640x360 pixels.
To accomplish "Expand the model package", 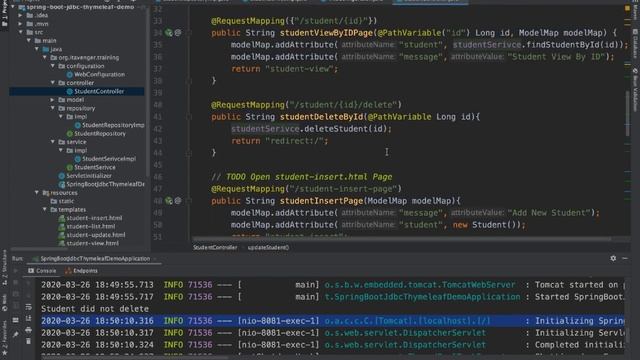I will tap(53, 100).
